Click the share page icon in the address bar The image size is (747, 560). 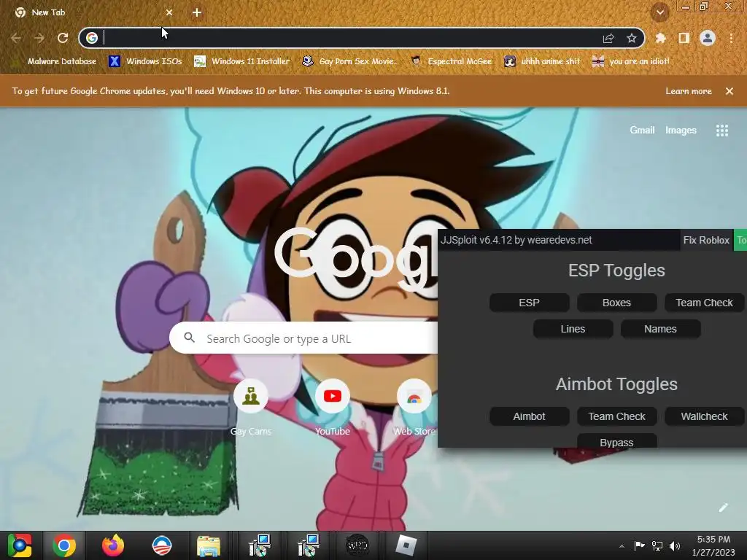pos(608,38)
